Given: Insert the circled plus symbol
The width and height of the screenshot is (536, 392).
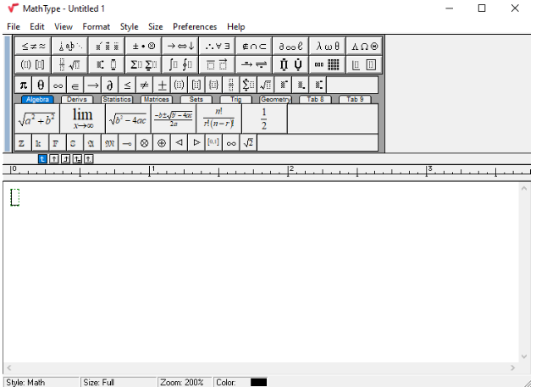Looking at the screenshot, I should click(162, 142).
